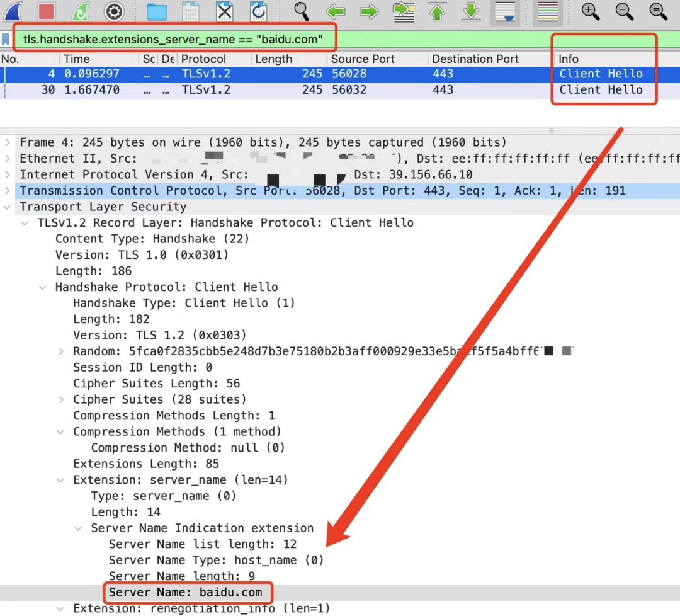Sort by the Destination Port column header
Screen dimensions: 680x616
490,59
